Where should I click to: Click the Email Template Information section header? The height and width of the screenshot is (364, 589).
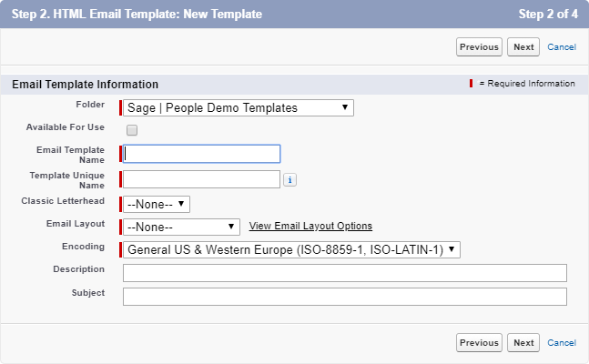85,84
